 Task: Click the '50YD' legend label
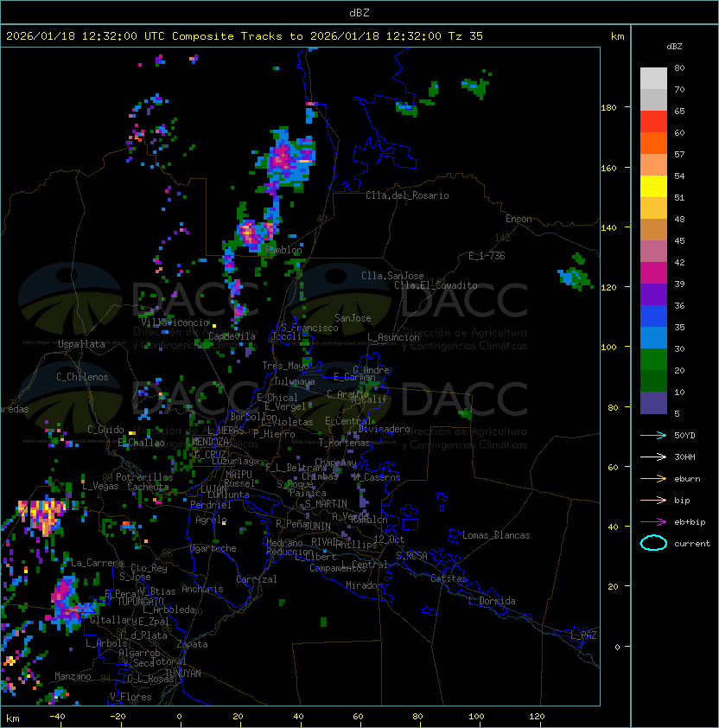point(684,436)
